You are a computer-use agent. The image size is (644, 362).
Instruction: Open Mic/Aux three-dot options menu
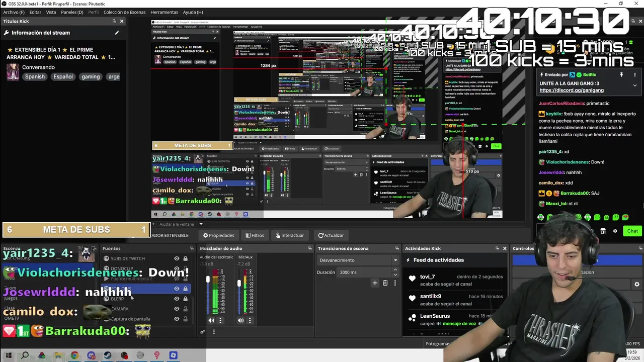coord(250,320)
